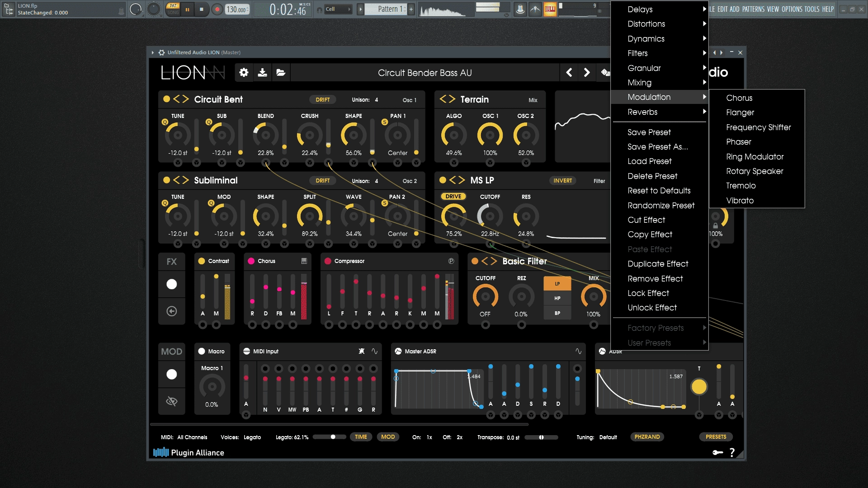868x488 pixels.
Task: Click the randomize dice icon
Action: click(605, 73)
